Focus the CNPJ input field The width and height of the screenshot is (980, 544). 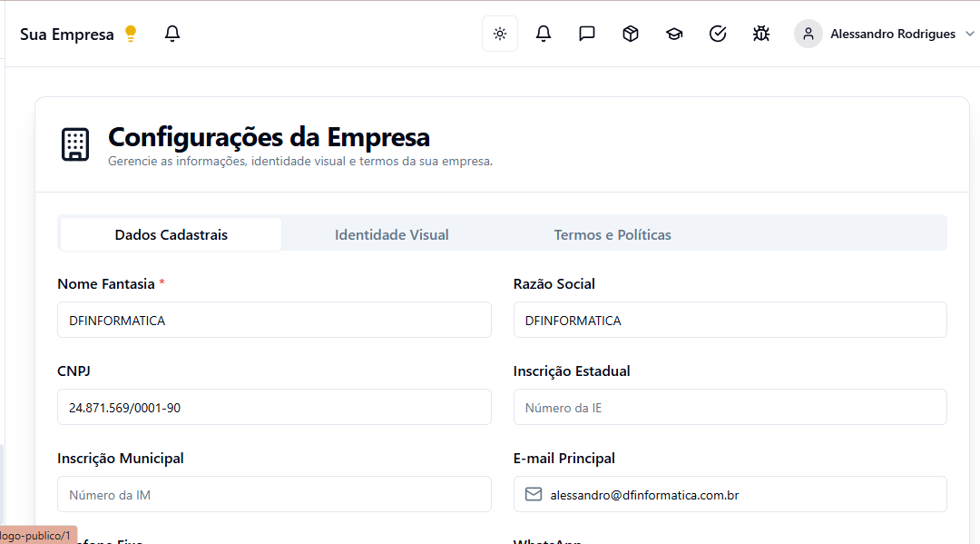point(274,407)
